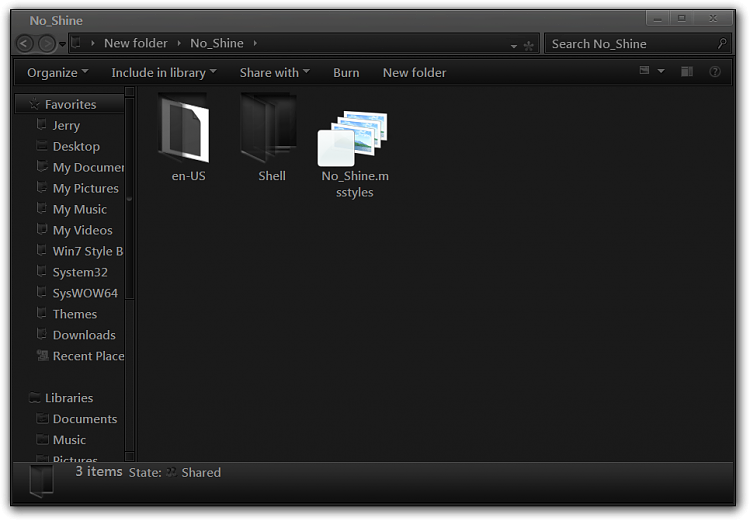Select the No_Shine.msstyles file thumbnail

(353, 138)
